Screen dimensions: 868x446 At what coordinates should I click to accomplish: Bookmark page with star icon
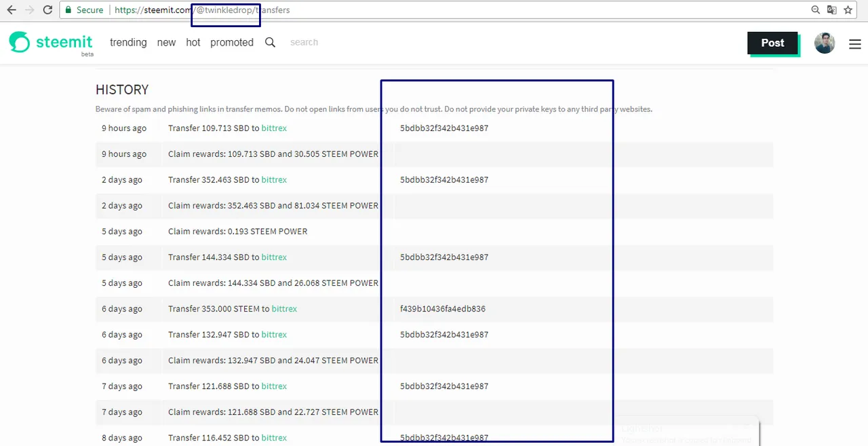point(848,10)
